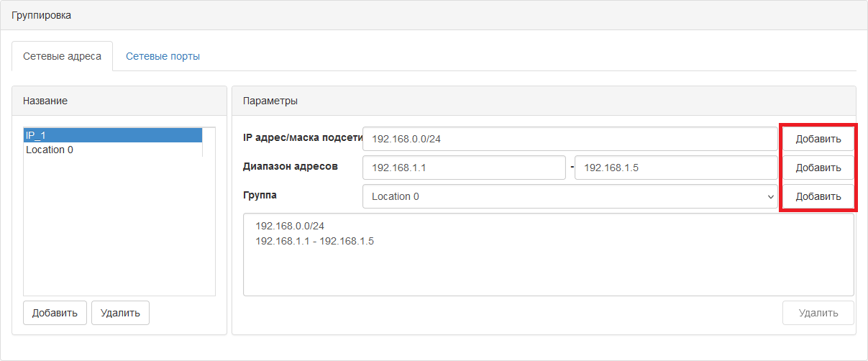Click Добавить under the Название list
868x361 pixels.
coord(55,313)
